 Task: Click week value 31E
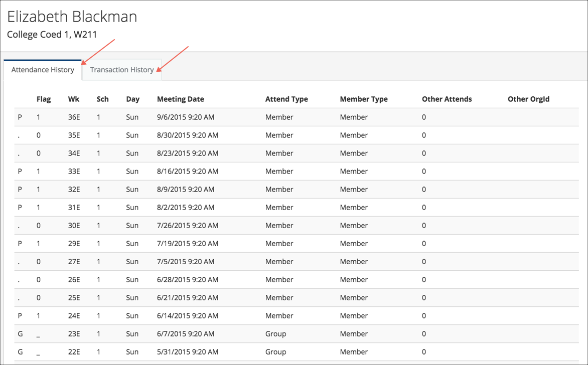coord(74,207)
